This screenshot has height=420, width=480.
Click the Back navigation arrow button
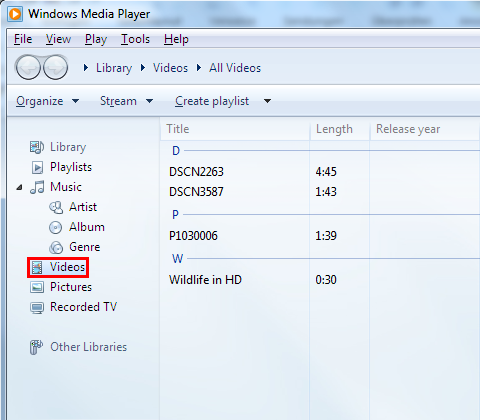click(x=28, y=67)
